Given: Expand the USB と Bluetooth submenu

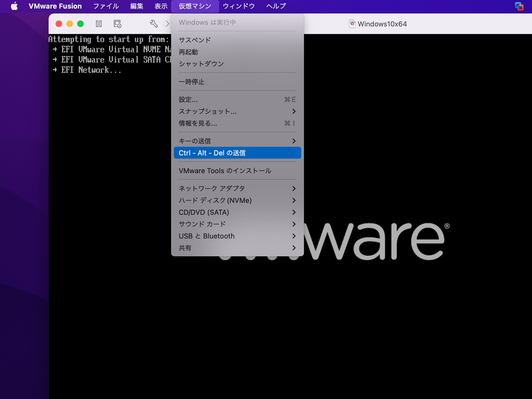Looking at the screenshot, I should tap(207, 236).
